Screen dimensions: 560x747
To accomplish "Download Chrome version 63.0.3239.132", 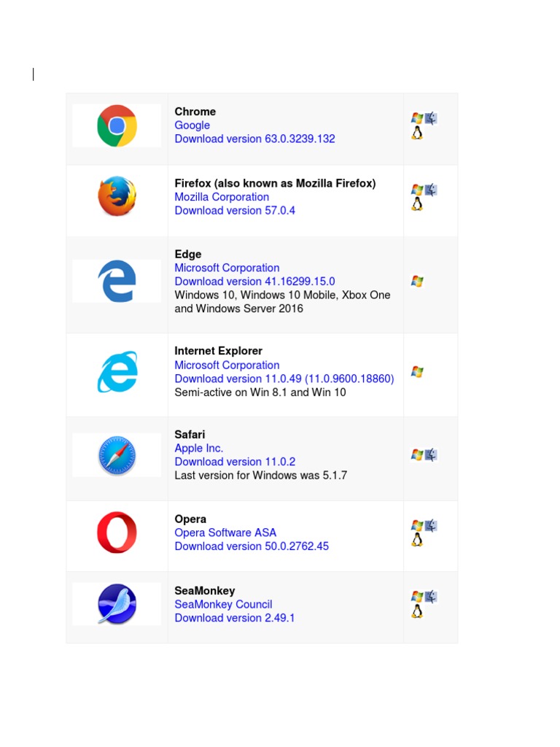I will point(254,139).
